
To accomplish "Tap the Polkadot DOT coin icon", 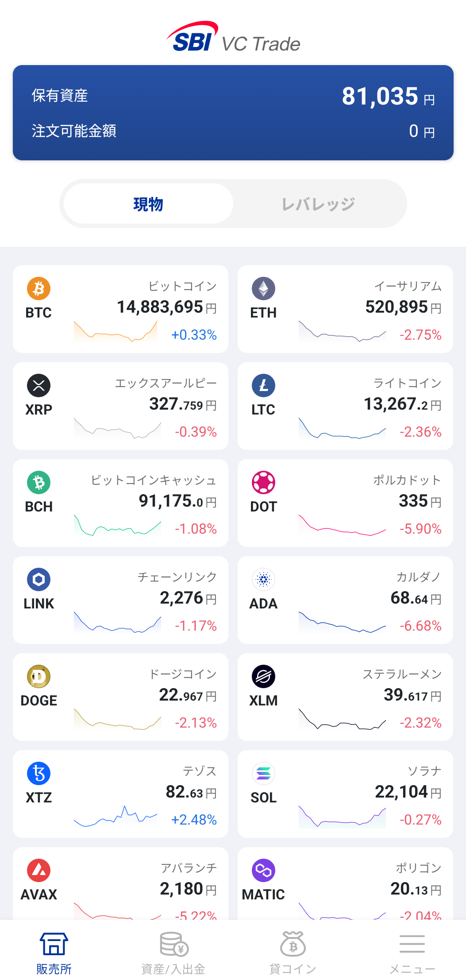I will (x=263, y=483).
